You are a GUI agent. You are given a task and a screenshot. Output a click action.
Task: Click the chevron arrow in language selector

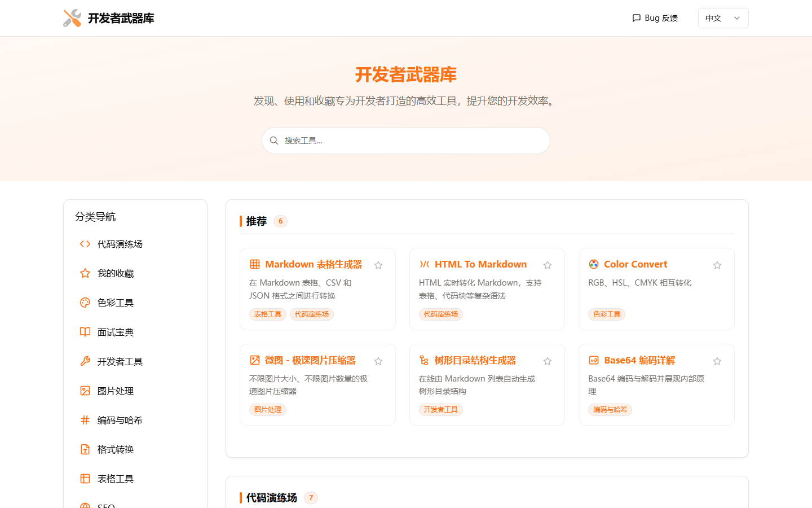[736, 18]
